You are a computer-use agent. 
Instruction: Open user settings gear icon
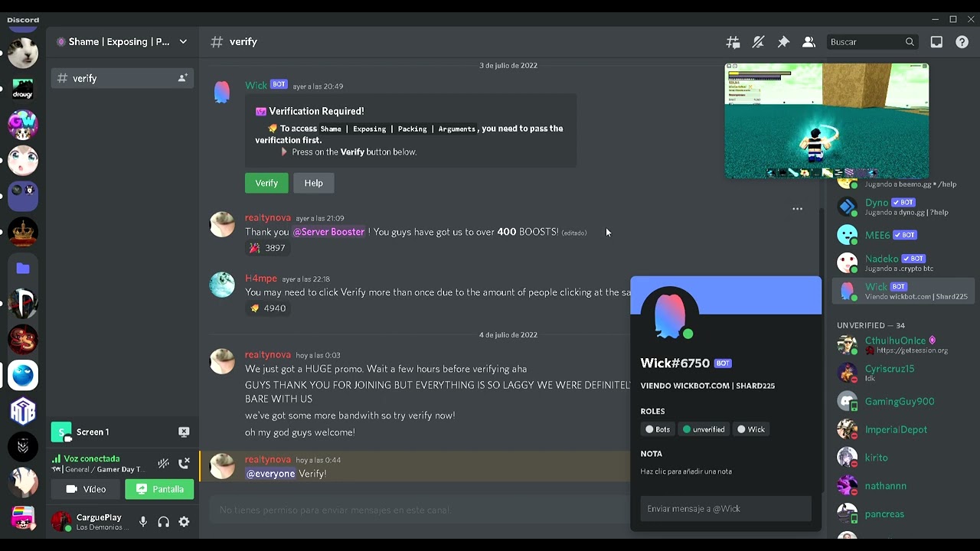pyautogui.click(x=184, y=522)
